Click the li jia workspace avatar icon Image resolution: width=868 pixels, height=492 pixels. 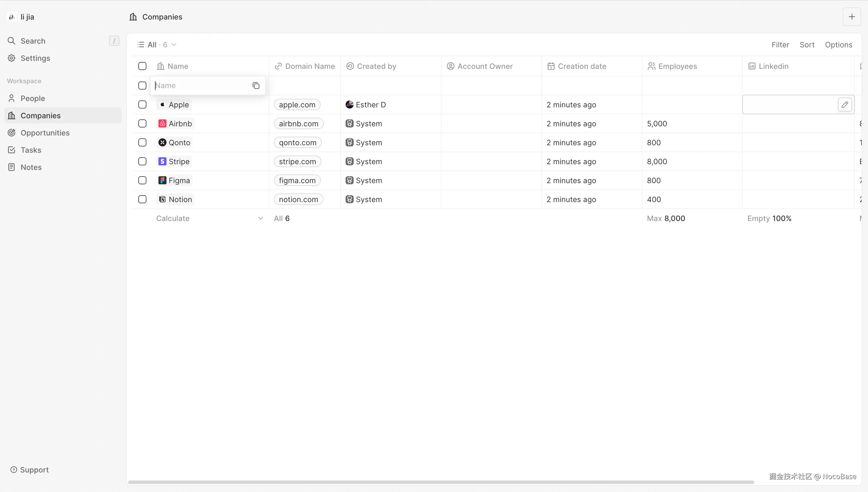pyautogui.click(x=12, y=17)
